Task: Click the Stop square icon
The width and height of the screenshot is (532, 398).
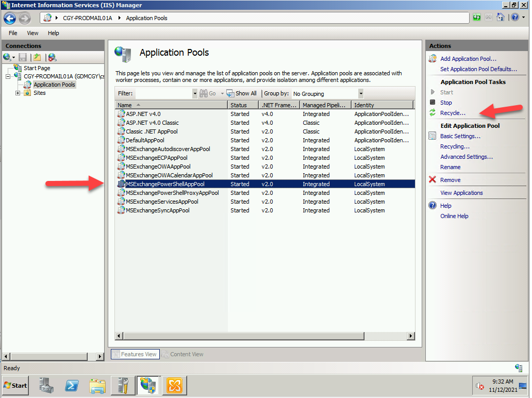Action: 433,102
